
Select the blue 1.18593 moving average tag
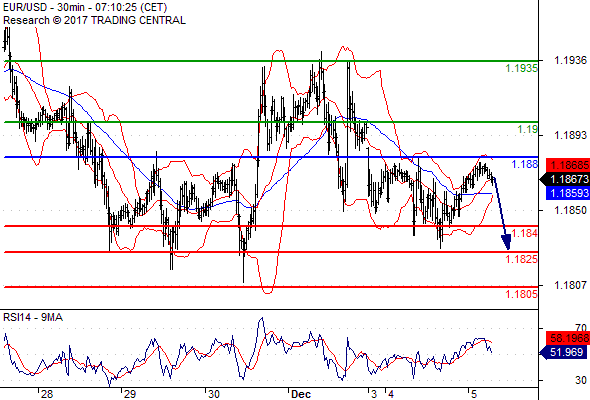click(568, 193)
